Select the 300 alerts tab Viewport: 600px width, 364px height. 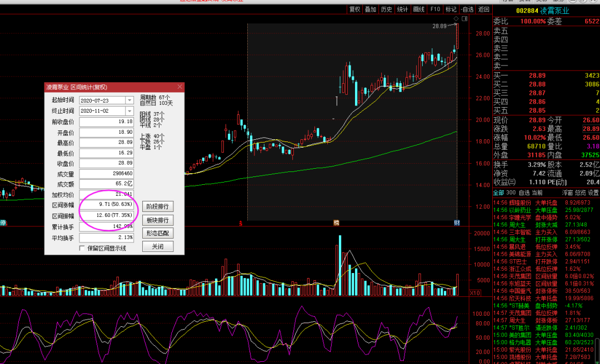tap(511, 193)
